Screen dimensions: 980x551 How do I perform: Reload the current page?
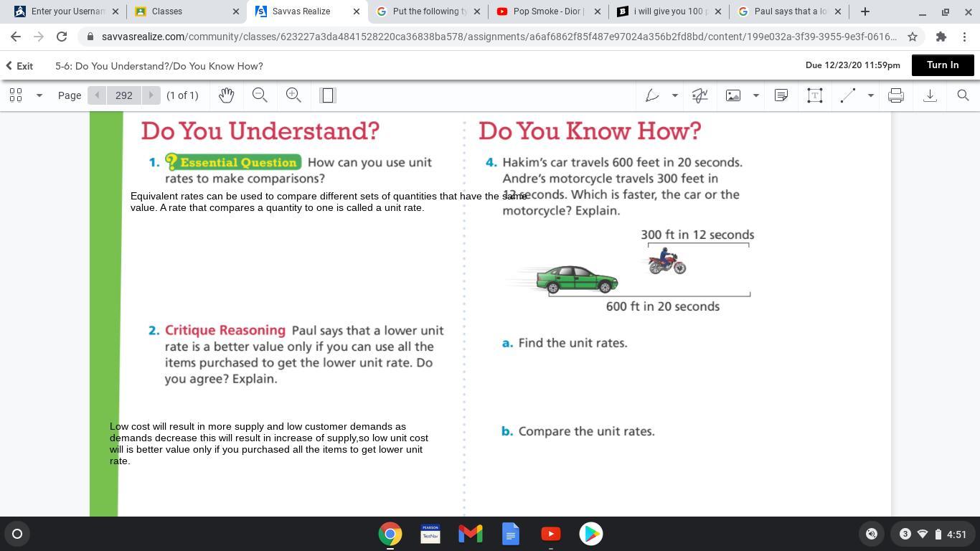point(62,37)
